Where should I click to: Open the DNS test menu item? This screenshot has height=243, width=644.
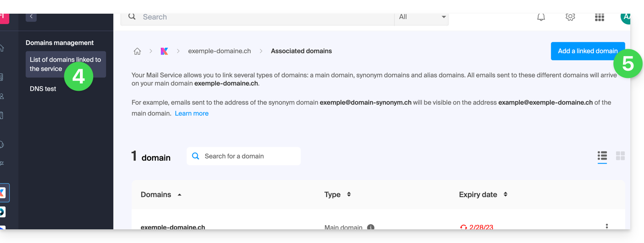(x=43, y=89)
